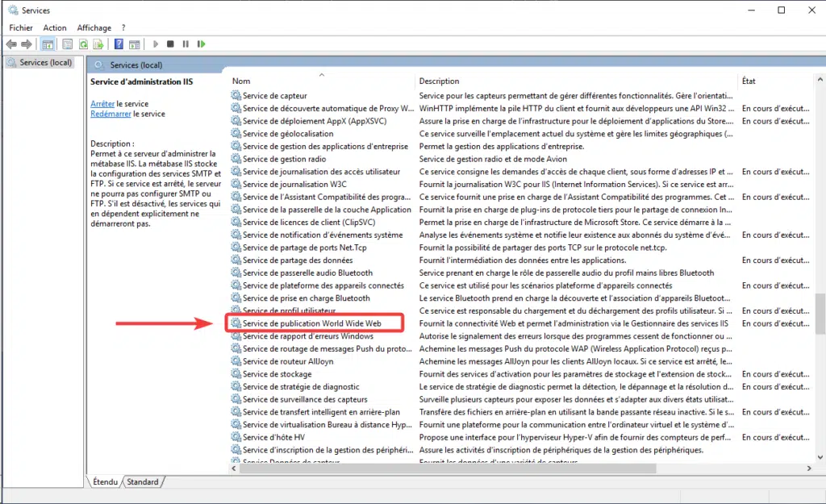The width and height of the screenshot is (826, 504).
Task: Open the ? help menu
Action: point(123,27)
